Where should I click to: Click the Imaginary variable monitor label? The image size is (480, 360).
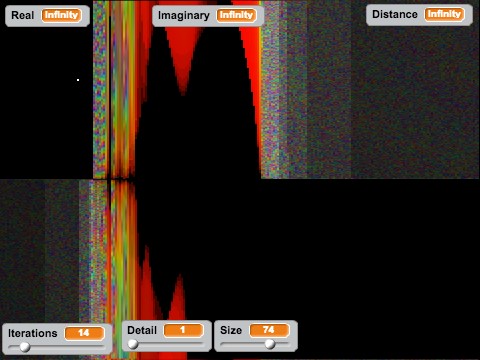coord(184,15)
